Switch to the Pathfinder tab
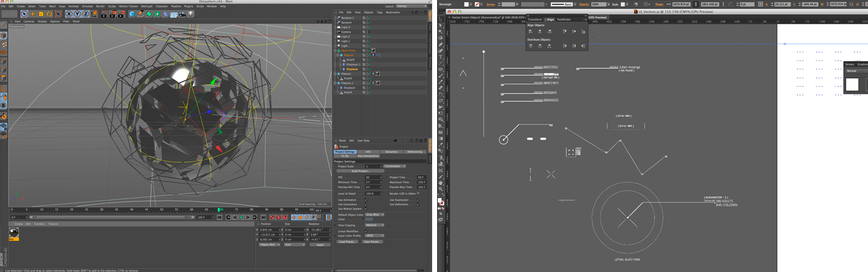Screen dimensions: 868x272 point(564,19)
